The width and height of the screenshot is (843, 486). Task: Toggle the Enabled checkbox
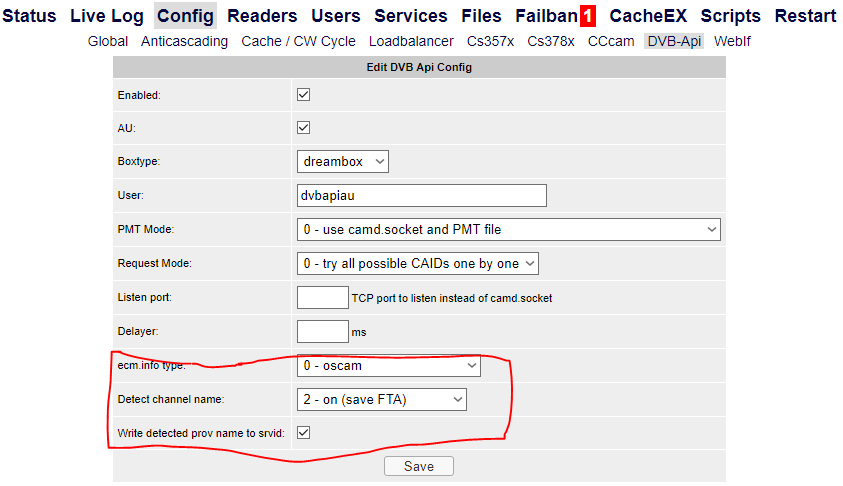click(303, 95)
